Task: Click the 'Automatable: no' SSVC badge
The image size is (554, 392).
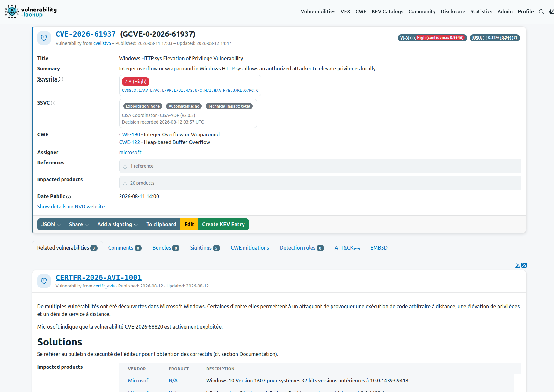Action: point(184,106)
